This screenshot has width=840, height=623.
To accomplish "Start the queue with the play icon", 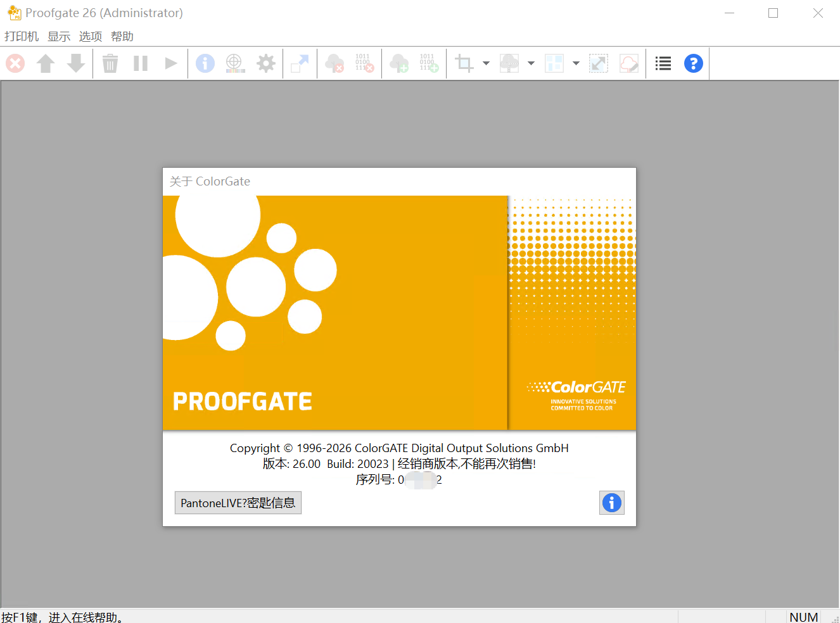I will pos(171,63).
